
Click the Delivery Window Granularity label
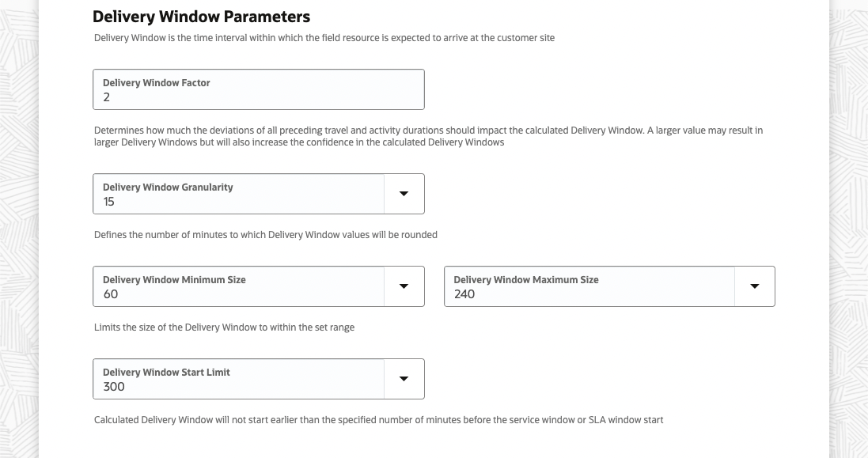167,187
